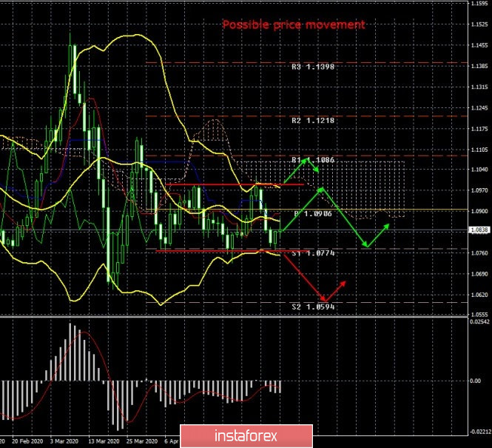Click the 1.0970 price axis value
This screenshot has height=448, width=492.
coord(479,190)
